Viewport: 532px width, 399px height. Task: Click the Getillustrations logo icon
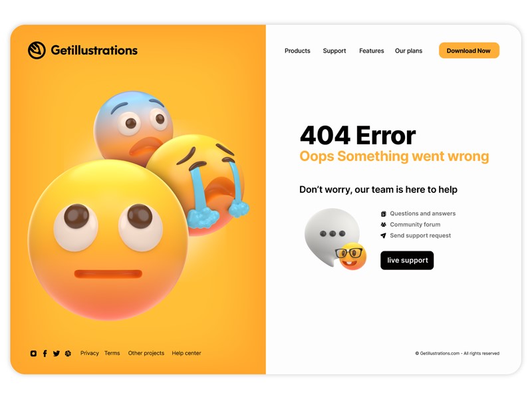pyautogui.click(x=37, y=51)
